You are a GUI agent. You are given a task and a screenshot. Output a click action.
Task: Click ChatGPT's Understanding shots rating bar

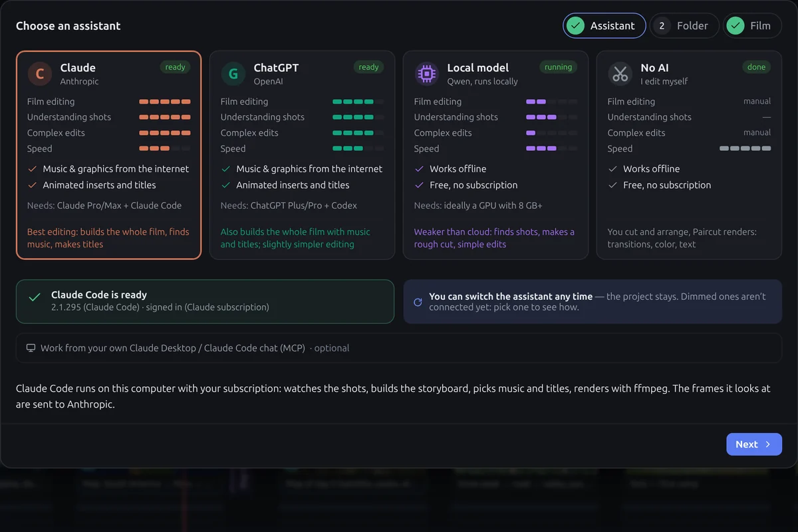358,117
